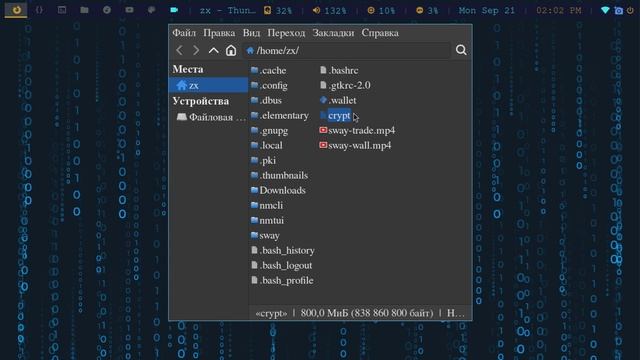Switch to the curly braces workspace
The image size is (640, 360).
click(39, 10)
